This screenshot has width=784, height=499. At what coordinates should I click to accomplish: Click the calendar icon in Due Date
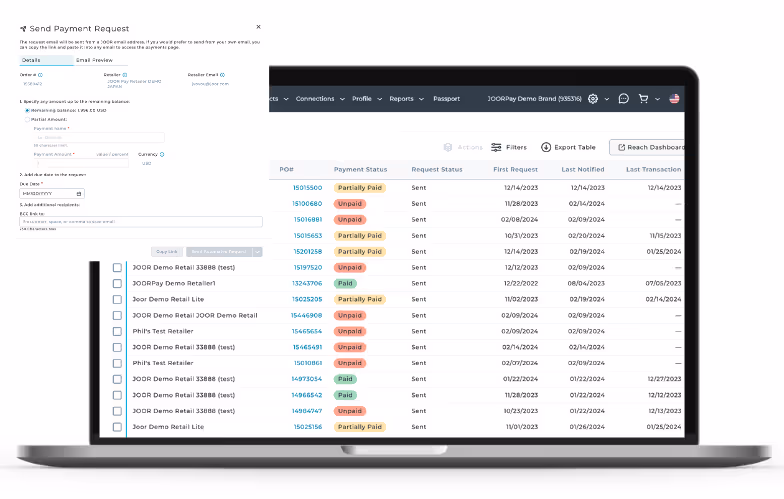point(79,194)
